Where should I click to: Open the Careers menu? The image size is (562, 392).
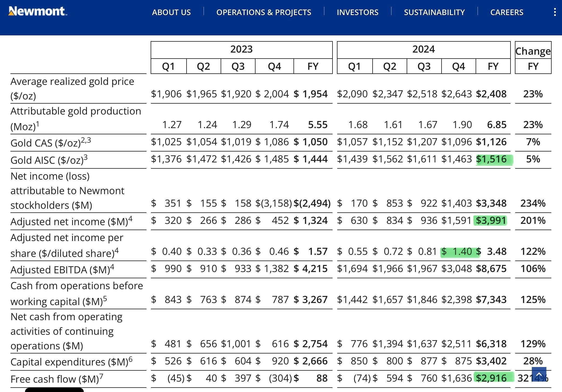pos(507,12)
